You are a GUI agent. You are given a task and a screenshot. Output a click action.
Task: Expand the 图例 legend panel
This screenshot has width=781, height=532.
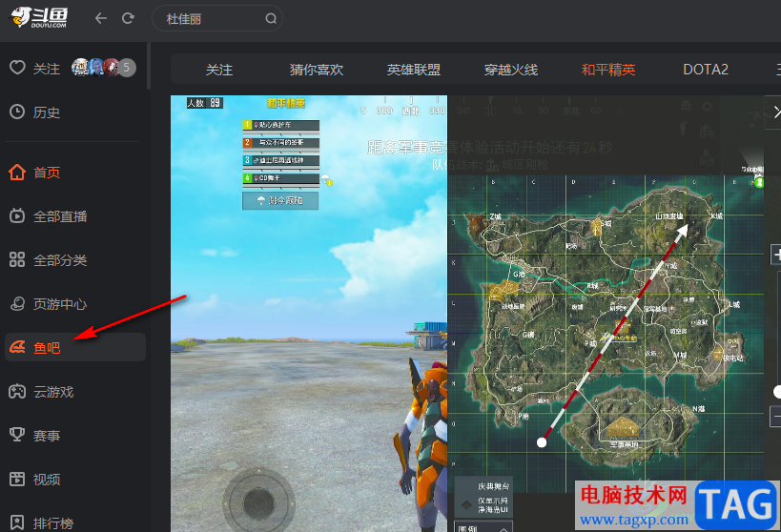point(483,527)
